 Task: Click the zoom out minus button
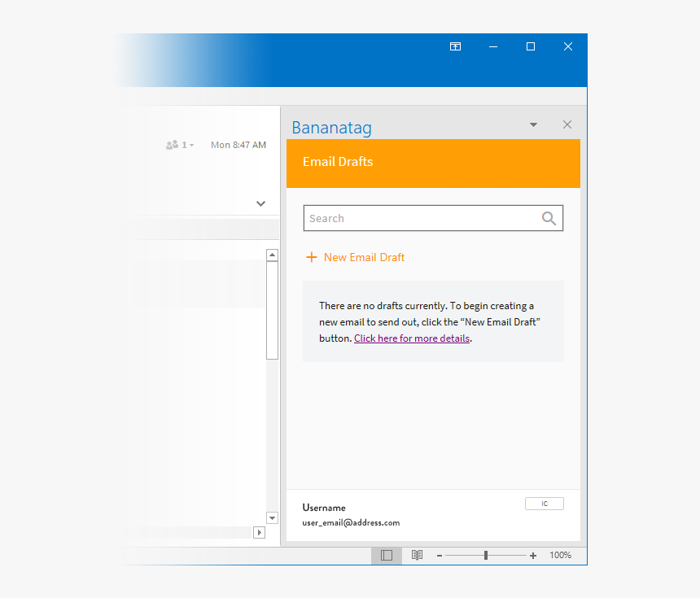point(440,556)
